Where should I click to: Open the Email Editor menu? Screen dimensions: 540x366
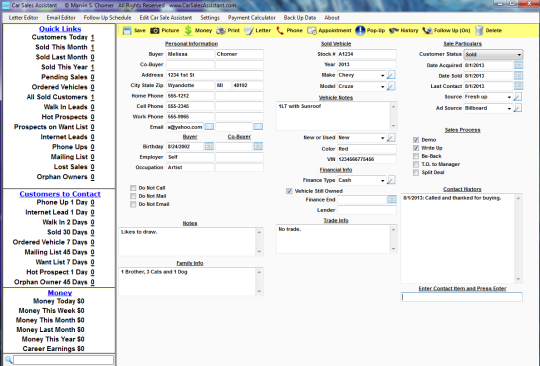(61, 18)
